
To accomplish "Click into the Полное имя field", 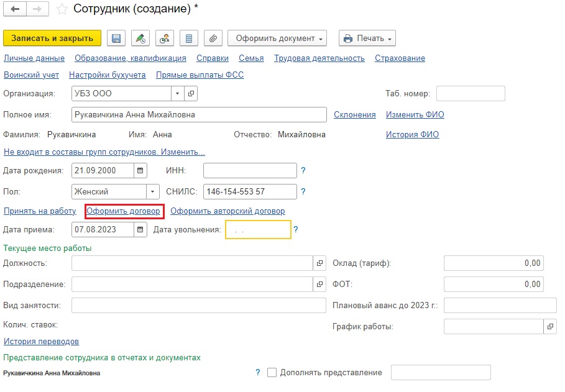I will point(200,114).
